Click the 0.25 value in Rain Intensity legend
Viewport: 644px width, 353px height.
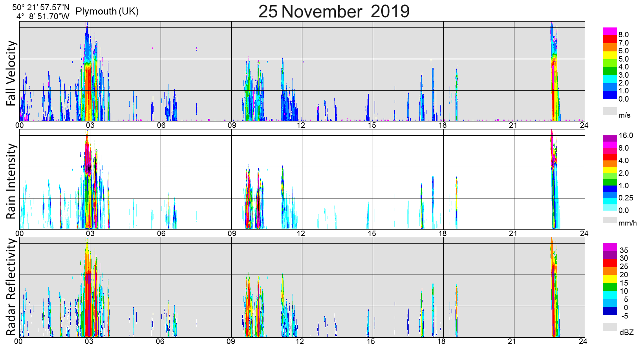(626, 198)
